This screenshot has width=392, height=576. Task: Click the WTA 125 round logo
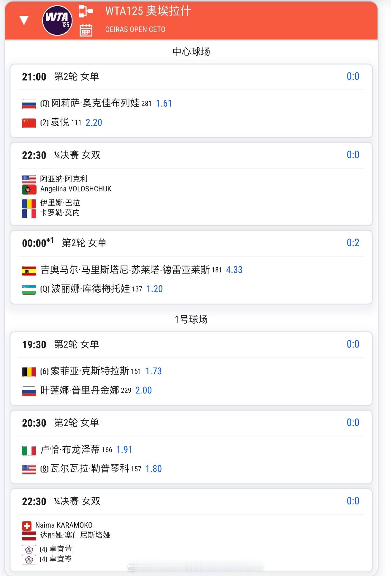57,20
